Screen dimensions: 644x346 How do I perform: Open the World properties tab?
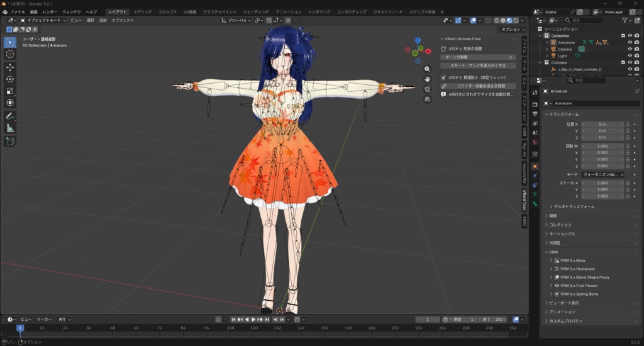point(535,142)
